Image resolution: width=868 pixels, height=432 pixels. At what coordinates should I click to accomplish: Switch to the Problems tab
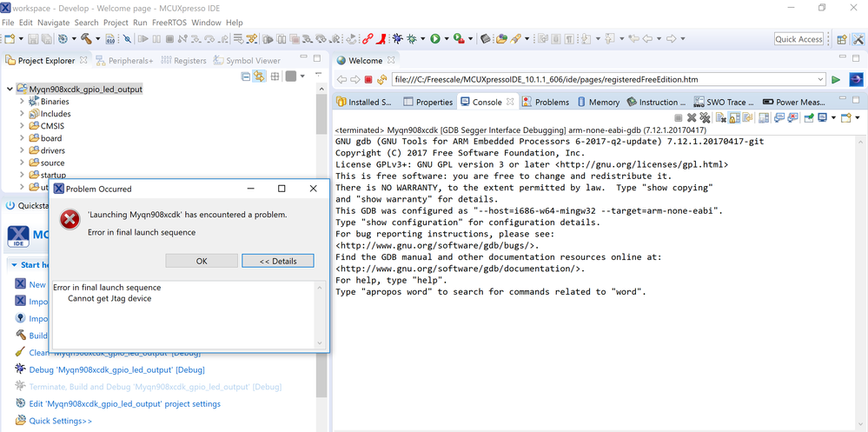pos(546,102)
